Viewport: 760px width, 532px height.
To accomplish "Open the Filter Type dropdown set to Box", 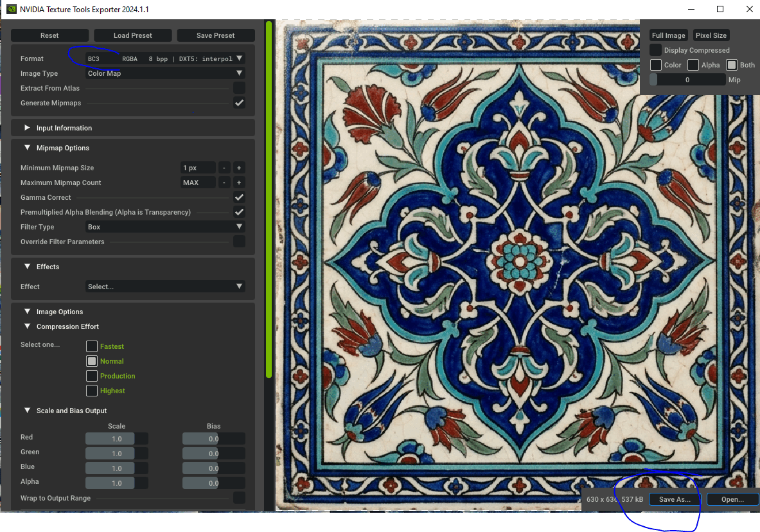I will coord(165,227).
